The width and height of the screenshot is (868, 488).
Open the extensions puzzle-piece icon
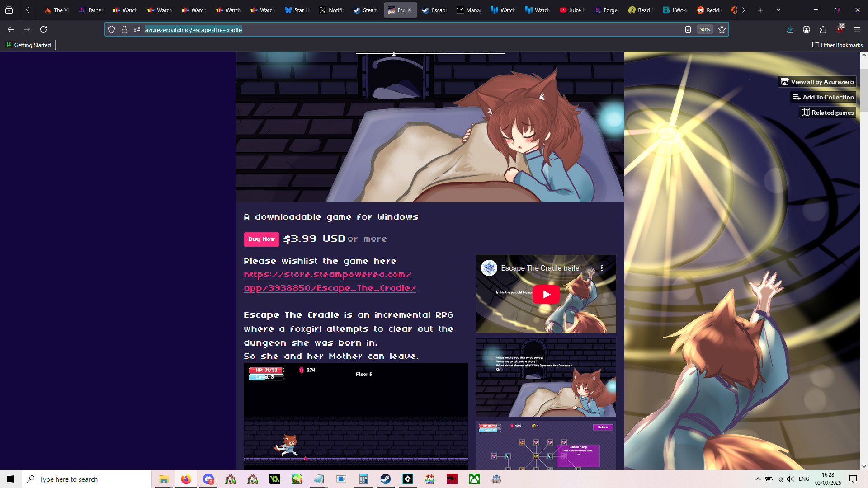823,29
